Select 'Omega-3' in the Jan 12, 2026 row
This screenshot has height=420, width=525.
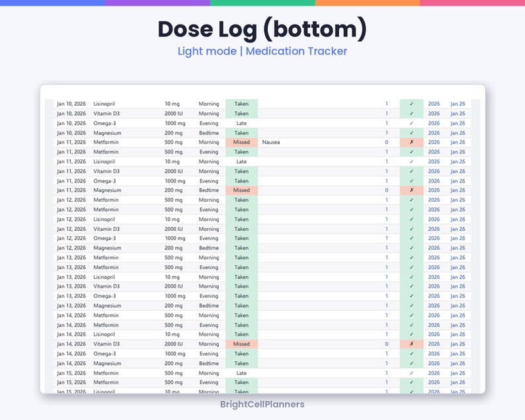point(104,238)
